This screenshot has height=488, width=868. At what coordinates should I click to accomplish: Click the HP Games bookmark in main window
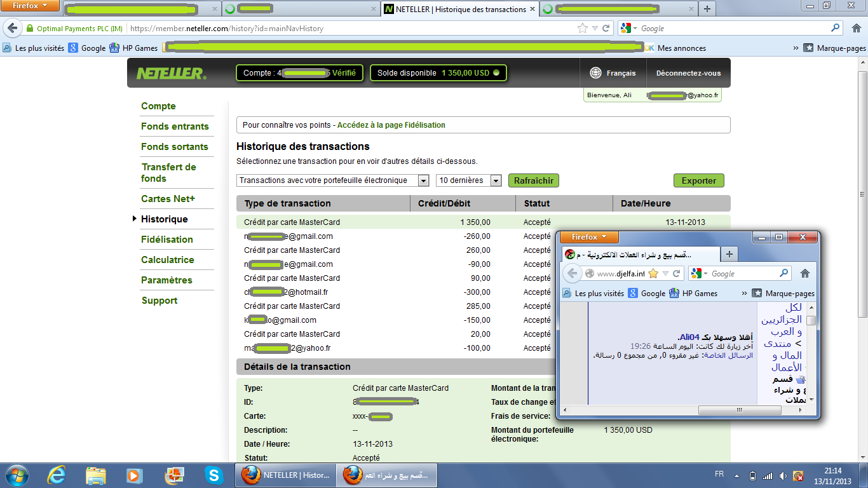click(133, 48)
